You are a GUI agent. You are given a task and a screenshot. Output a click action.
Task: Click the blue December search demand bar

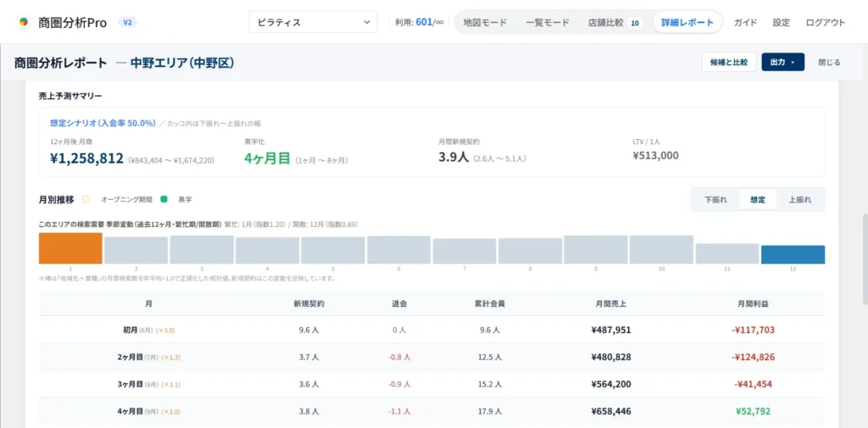pos(793,255)
